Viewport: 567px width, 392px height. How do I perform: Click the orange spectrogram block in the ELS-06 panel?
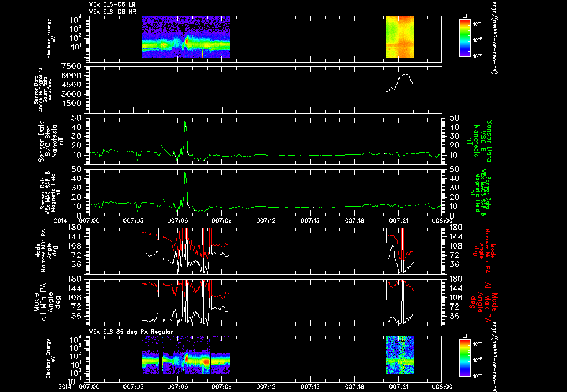[400, 37]
